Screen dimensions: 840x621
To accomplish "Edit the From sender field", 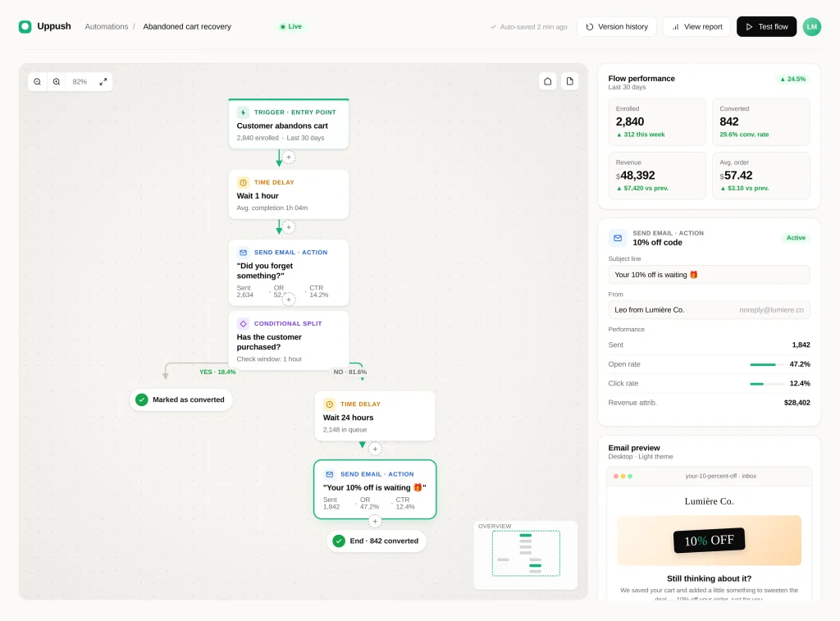I will coord(709,310).
